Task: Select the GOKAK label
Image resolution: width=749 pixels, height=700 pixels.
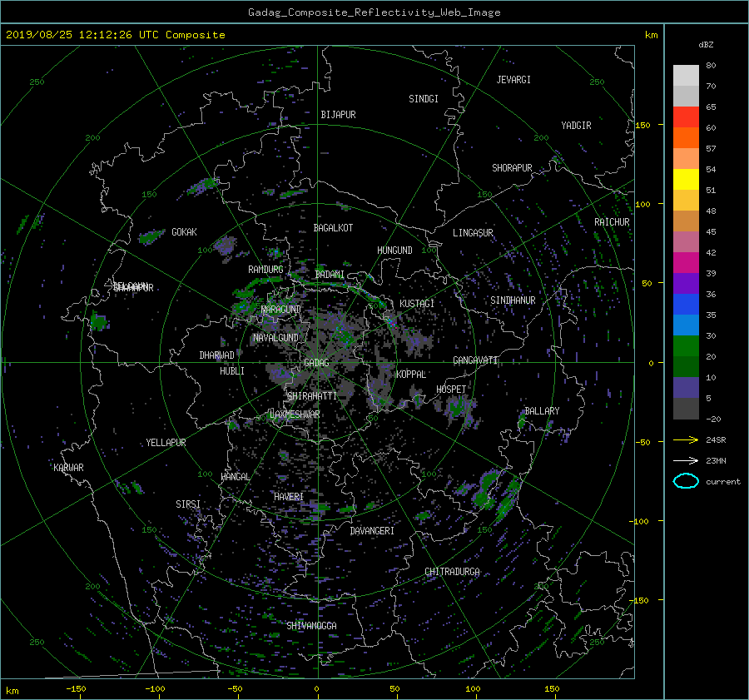Action: [x=184, y=232]
